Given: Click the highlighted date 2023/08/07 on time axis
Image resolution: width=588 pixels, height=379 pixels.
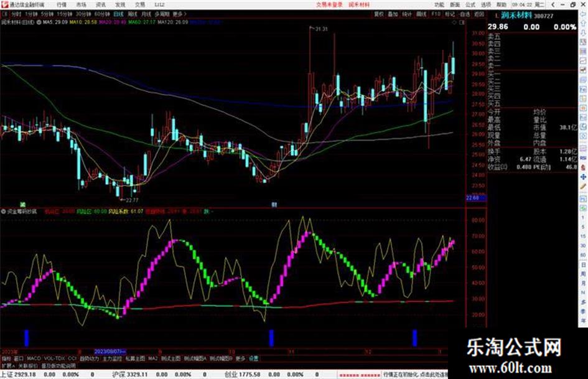Looking at the screenshot, I should click(x=110, y=352).
